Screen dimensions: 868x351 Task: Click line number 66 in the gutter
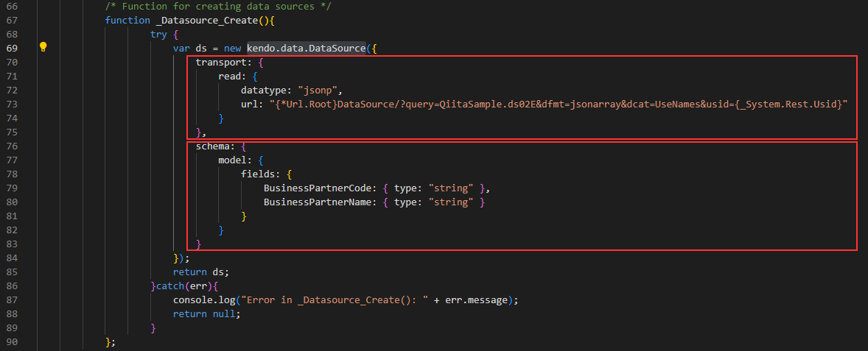[x=13, y=6]
